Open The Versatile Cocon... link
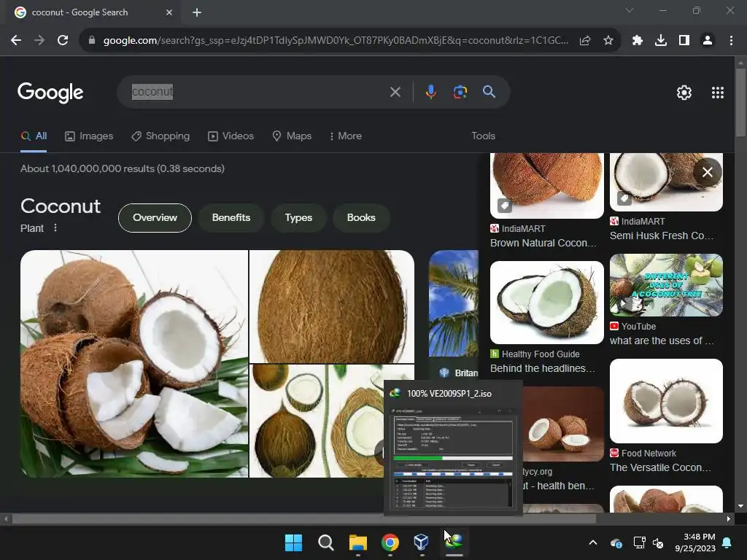This screenshot has height=560, width=747. (x=660, y=467)
